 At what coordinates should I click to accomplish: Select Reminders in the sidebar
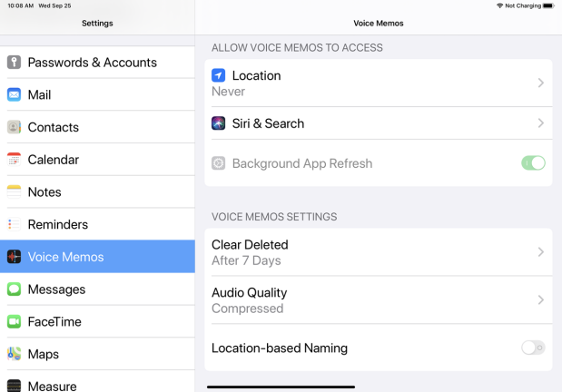tap(97, 224)
